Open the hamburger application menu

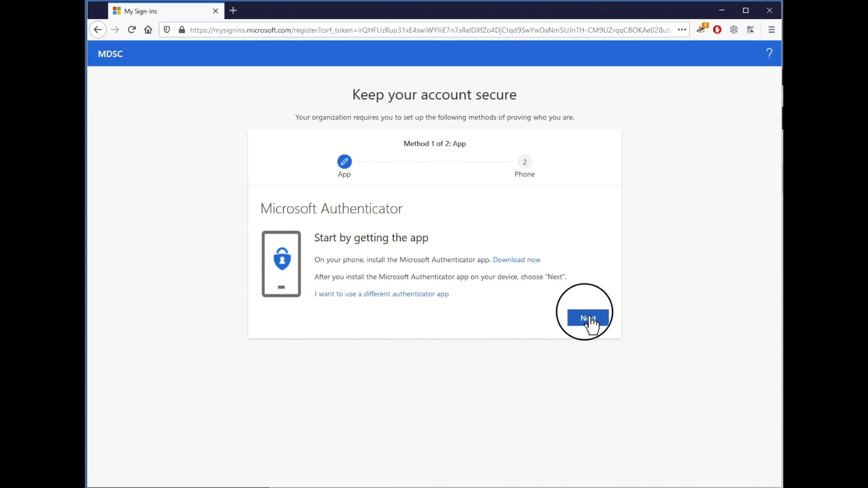pos(771,29)
